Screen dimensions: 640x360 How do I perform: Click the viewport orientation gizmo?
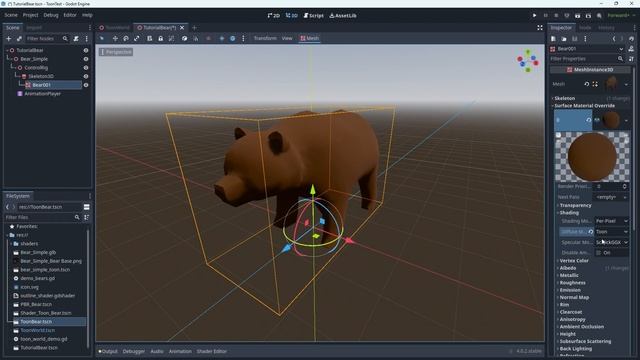[x=528, y=61]
